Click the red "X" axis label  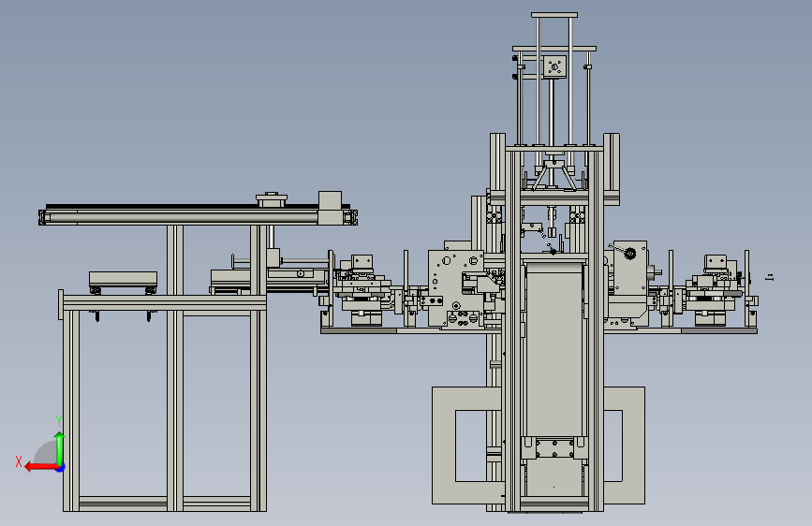[19, 461]
